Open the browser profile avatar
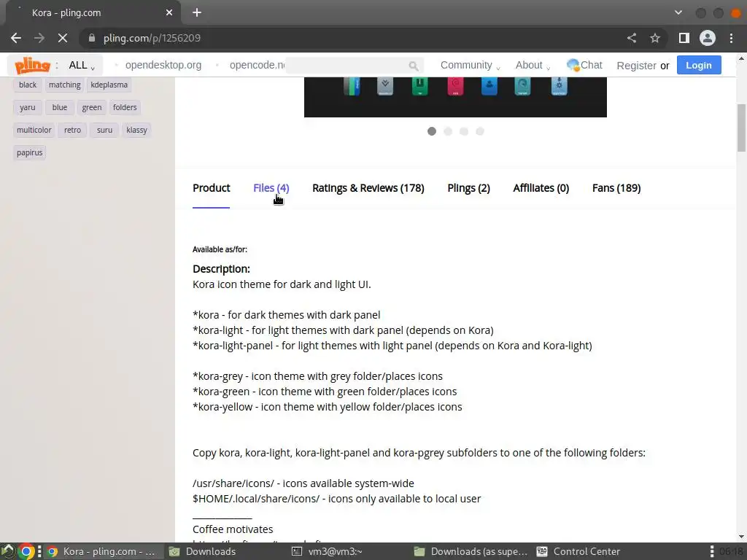This screenshot has width=747, height=560. point(708,38)
